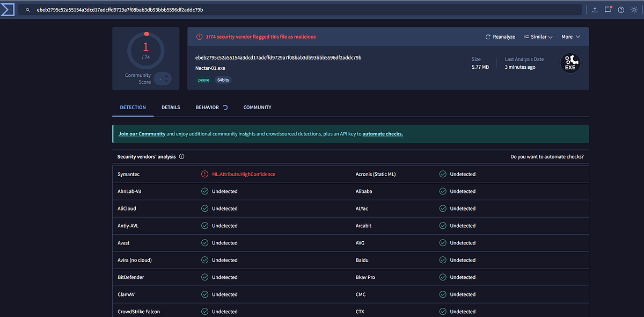644x317 pixels.
Task: Click the Reanalyze button
Action: coord(500,37)
